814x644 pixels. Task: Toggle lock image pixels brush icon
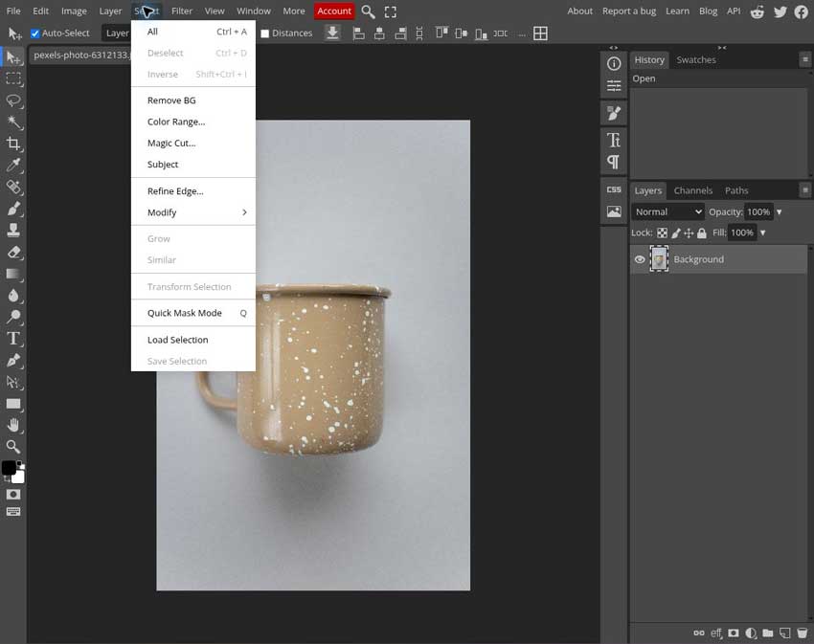click(x=676, y=233)
